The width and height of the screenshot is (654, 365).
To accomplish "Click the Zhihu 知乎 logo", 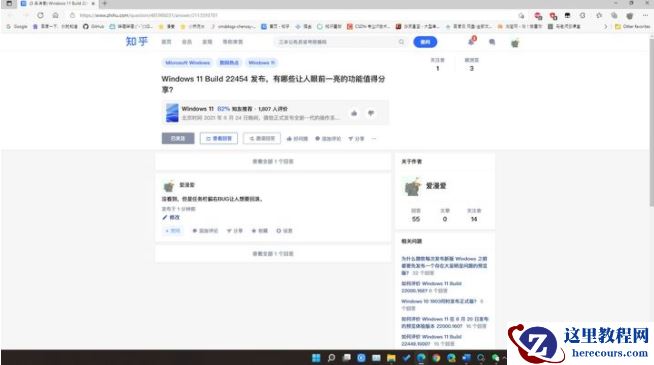I will pyautogui.click(x=137, y=42).
